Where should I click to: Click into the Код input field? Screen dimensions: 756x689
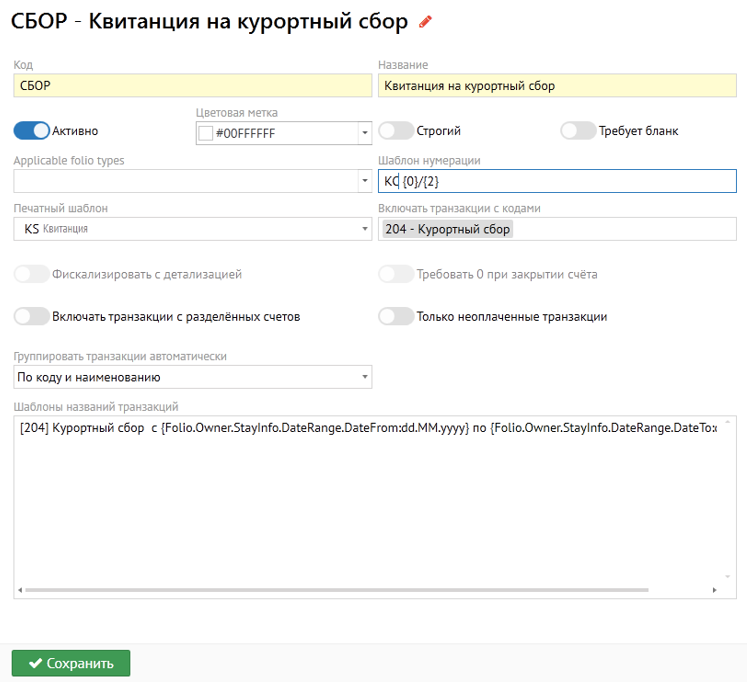[191, 85]
